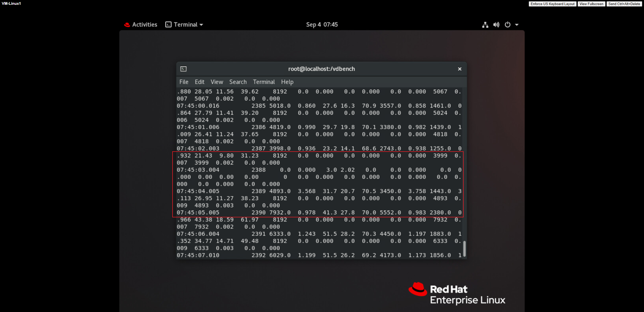Click the terminal icon in the top bar
Viewport: 644px width, 312px height.
tap(168, 25)
